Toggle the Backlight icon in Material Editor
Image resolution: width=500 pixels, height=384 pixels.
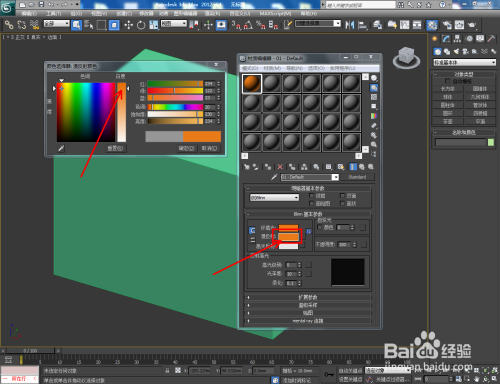(x=374, y=88)
